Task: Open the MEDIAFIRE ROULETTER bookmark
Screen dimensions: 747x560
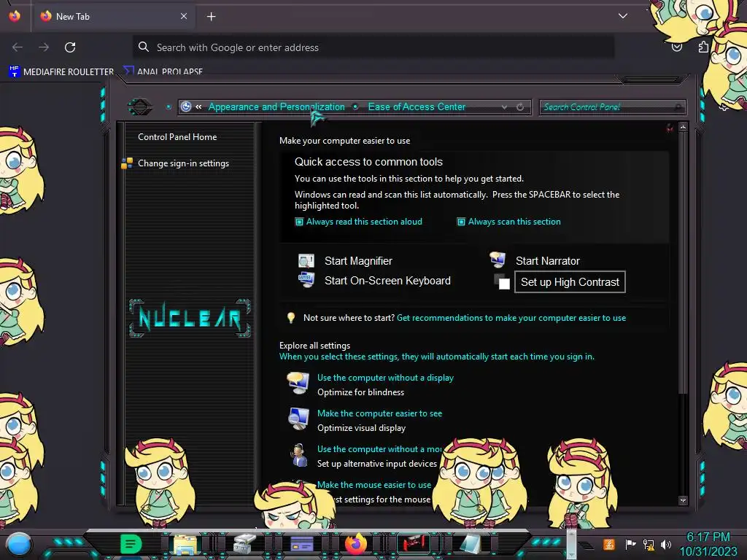Action: click(61, 71)
